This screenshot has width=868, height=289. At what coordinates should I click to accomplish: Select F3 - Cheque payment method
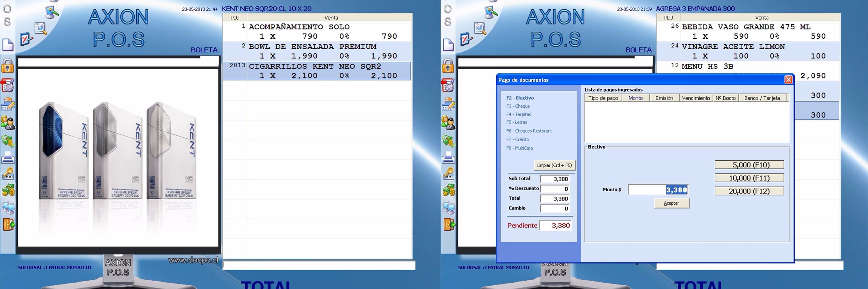(x=518, y=106)
